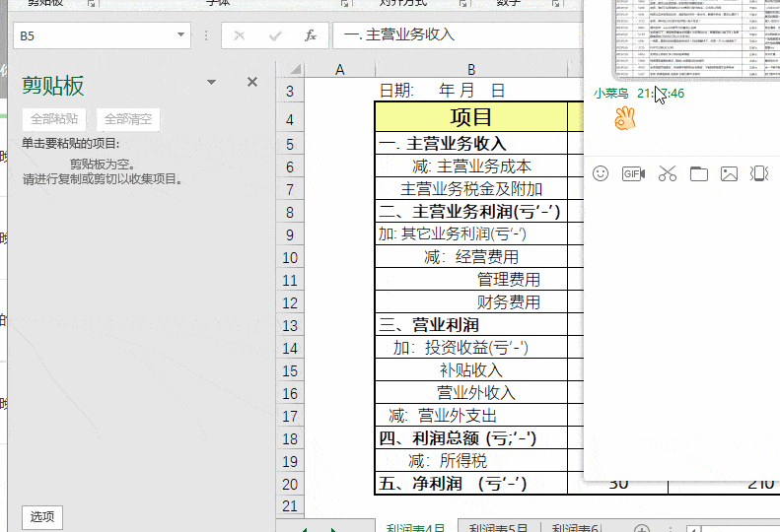
Task: Click the 项目 header cell
Action: point(471,117)
